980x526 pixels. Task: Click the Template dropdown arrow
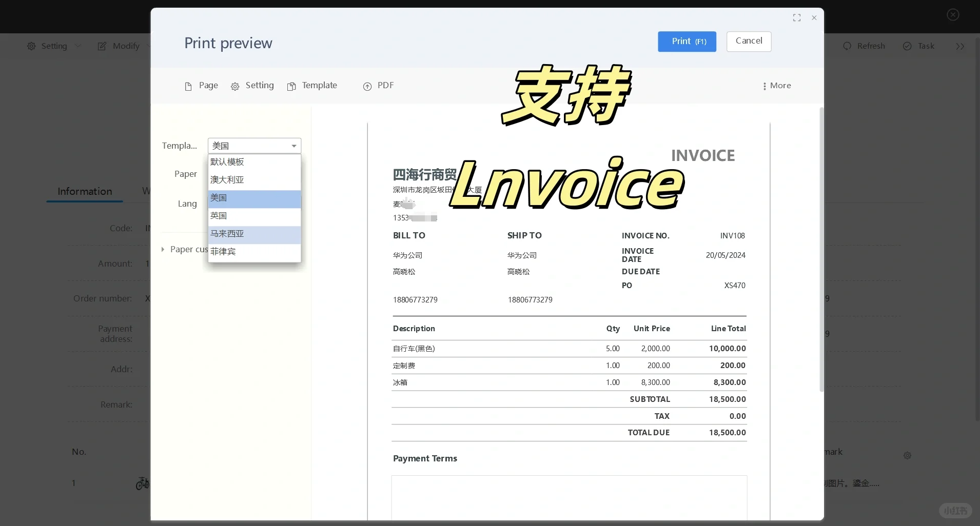(294, 146)
